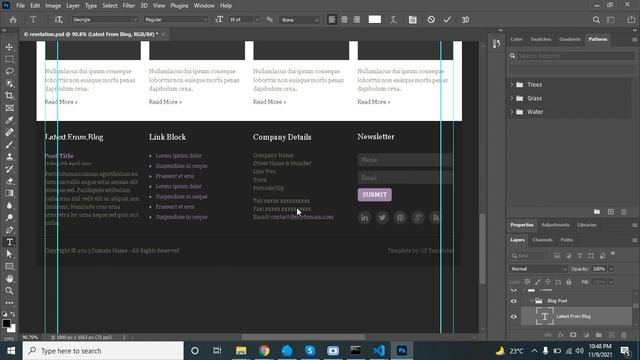Select the Rectangular Marquee tool
Image resolution: width=640 pixels, height=360 pixels.
click(9, 59)
